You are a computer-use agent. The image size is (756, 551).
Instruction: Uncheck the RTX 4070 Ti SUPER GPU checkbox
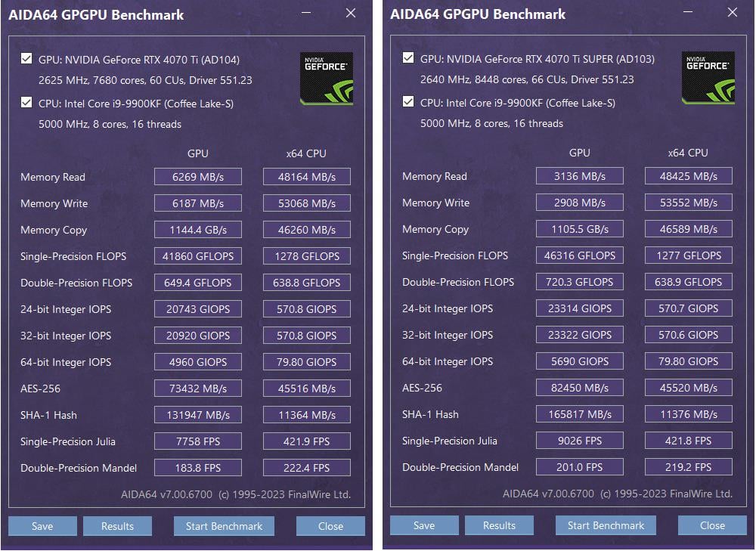point(408,58)
